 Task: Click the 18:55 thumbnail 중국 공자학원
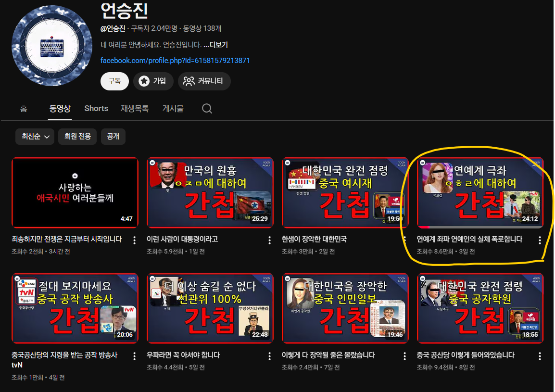tap(480, 308)
